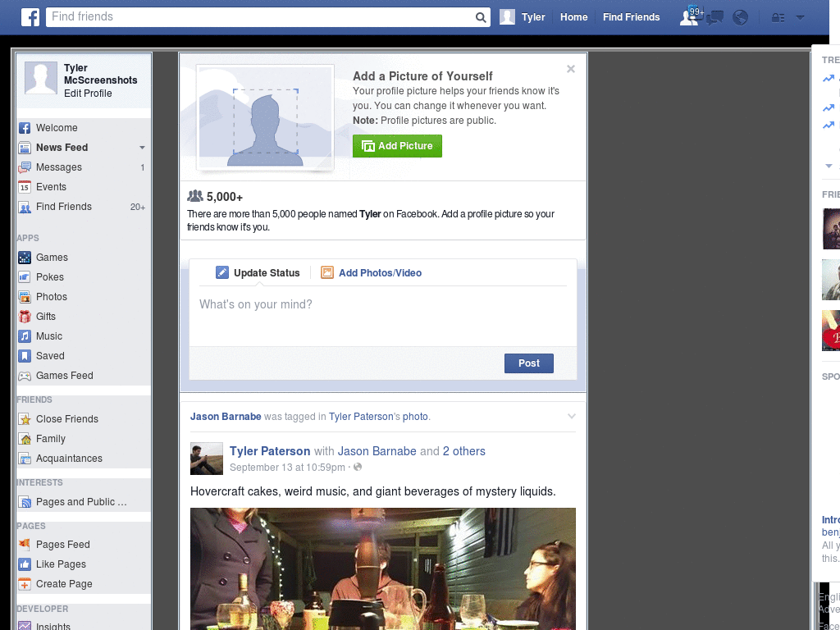This screenshot has width=840, height=630.
Task: Click the Add Photos/Video picture icon
Action: pos(326,272)
